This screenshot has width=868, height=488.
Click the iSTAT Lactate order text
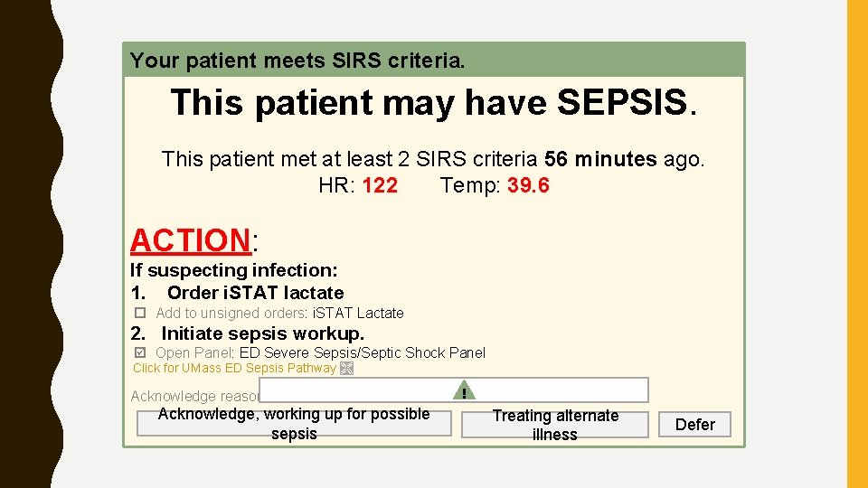pyautogui.click(x=358, y=313)
